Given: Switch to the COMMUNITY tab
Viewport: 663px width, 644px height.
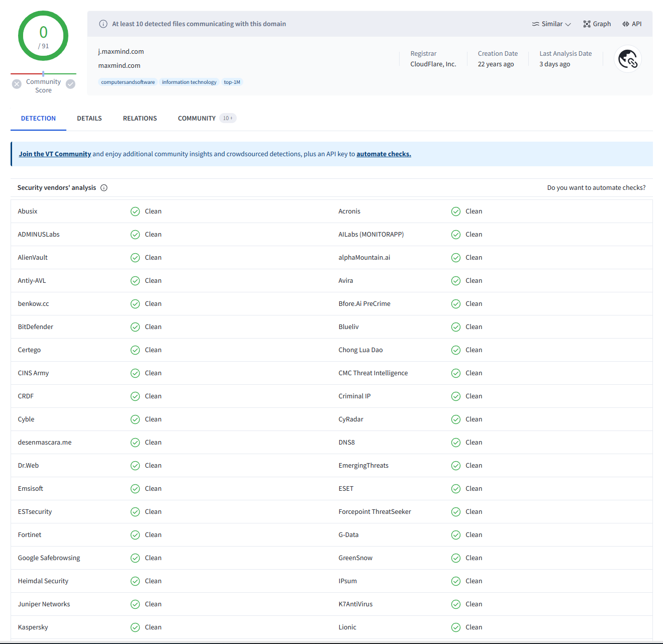Looking at the screenshot, I should click(x=197, y=119).
